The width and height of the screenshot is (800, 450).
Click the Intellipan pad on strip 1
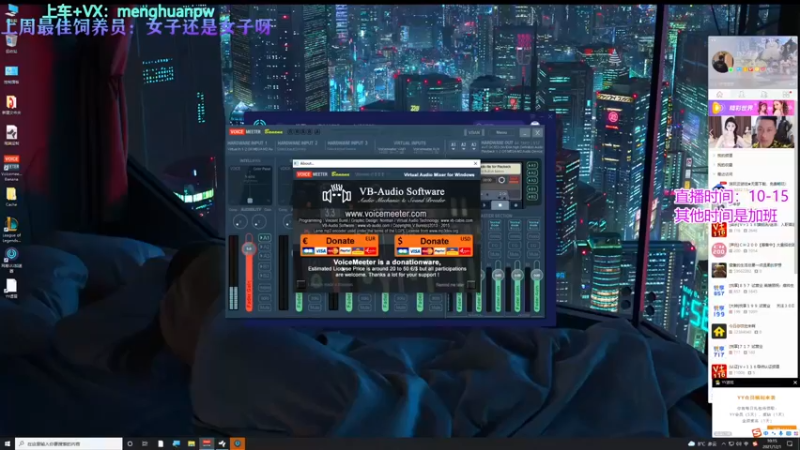point(250,185)
